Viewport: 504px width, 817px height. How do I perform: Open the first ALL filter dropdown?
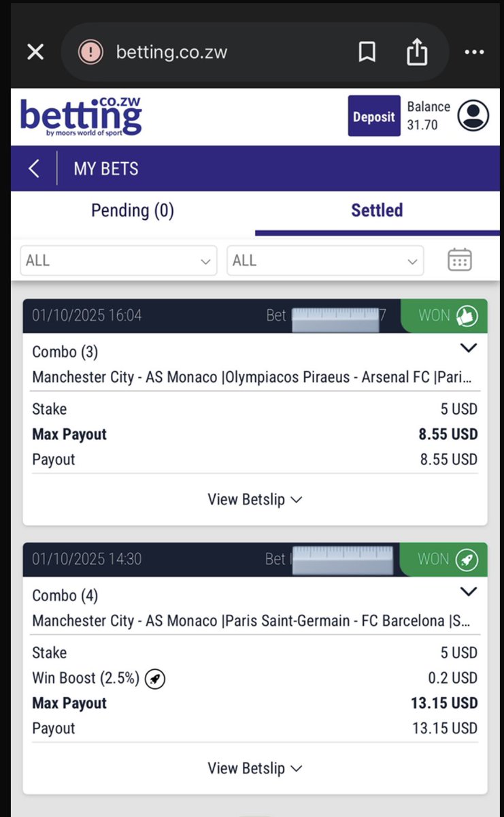click(x=118, y=261)
